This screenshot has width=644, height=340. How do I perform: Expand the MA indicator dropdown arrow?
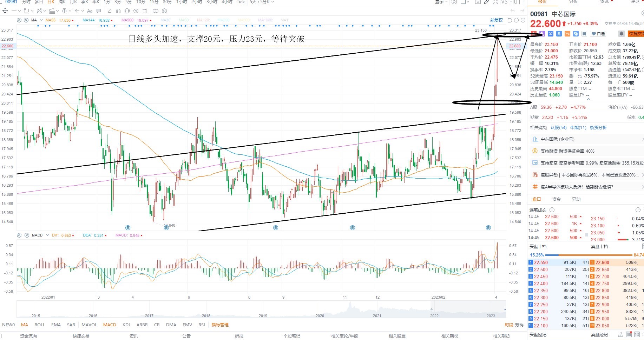pyautogui.click(x=41, y=20)
